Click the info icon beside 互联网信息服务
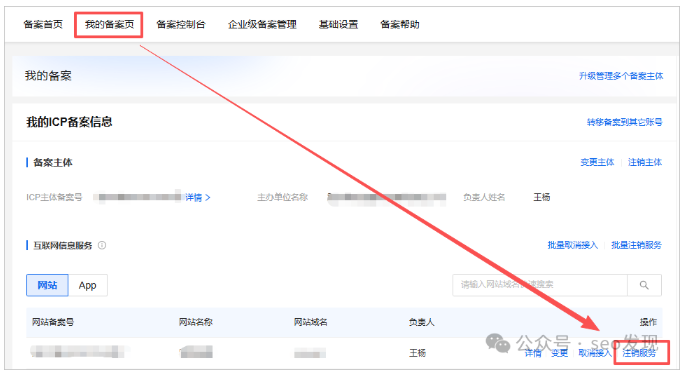The image size is (687, 377). coord(102,245)
